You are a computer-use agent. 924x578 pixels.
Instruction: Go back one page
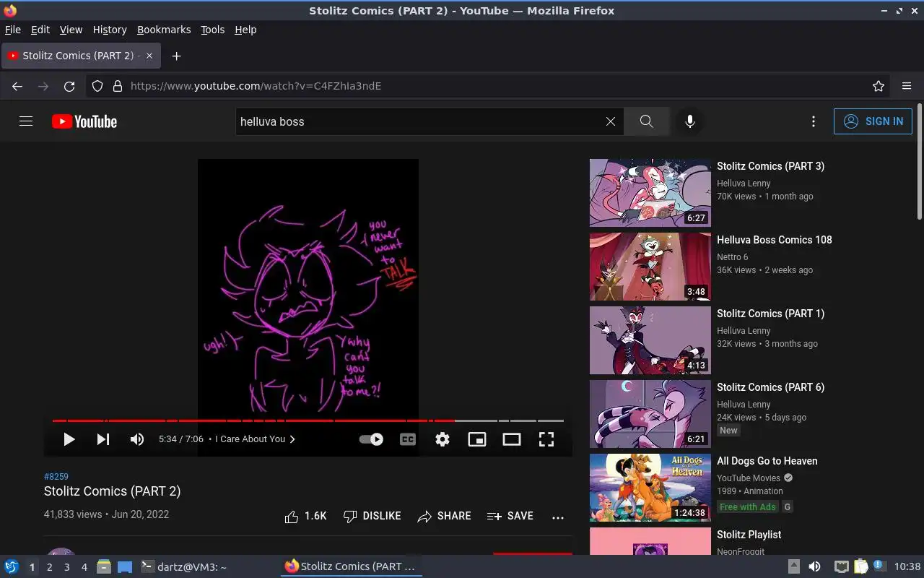[x=17, y=86]
